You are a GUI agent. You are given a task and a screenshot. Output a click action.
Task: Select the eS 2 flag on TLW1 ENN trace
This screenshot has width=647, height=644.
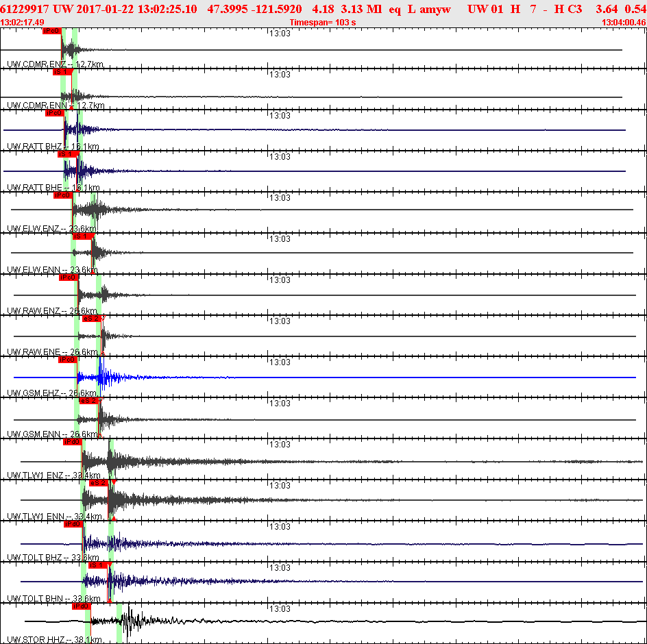99,483
